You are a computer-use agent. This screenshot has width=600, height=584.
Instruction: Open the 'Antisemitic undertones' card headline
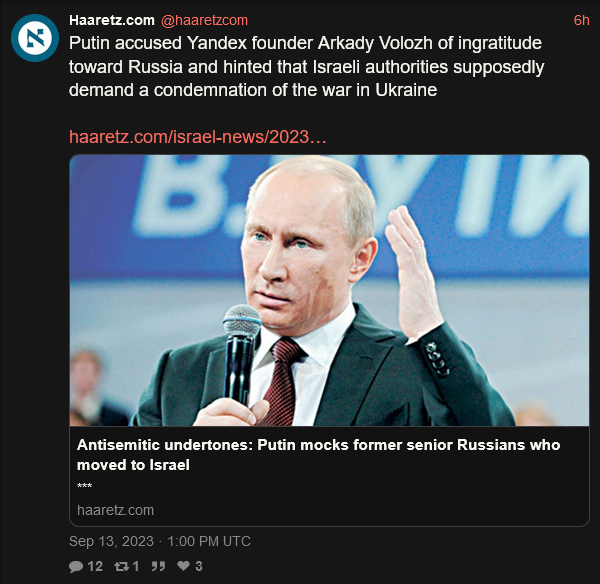tap(318, 455)
